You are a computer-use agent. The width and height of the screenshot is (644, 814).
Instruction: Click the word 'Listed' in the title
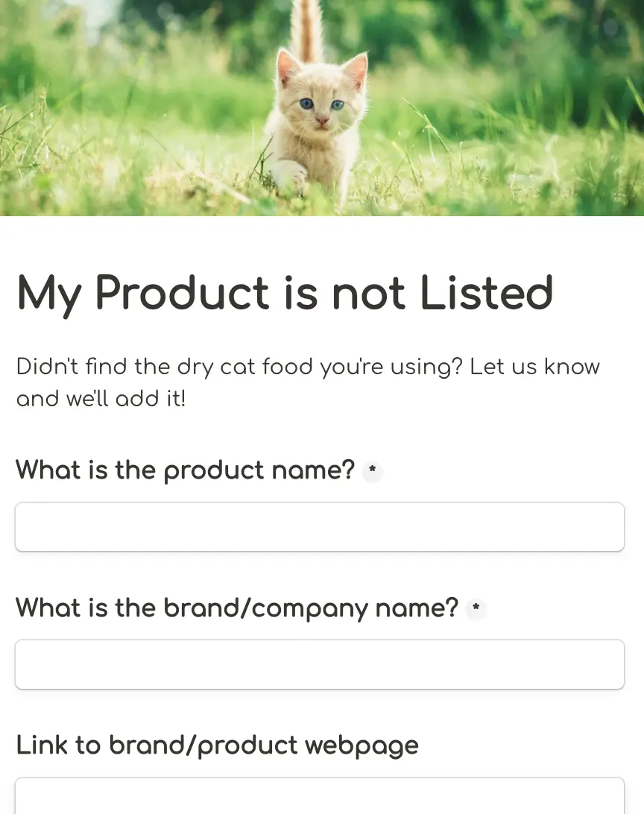coord(486,293)
